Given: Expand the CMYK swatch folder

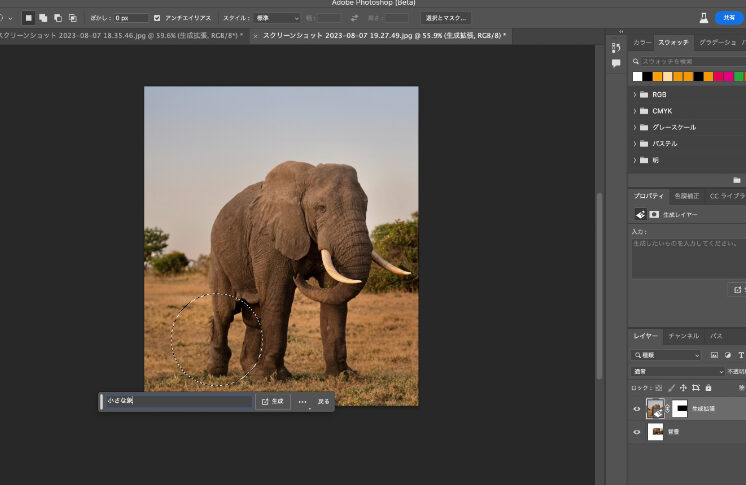Looking at the screenshot, I should click(x=635, y=111).
